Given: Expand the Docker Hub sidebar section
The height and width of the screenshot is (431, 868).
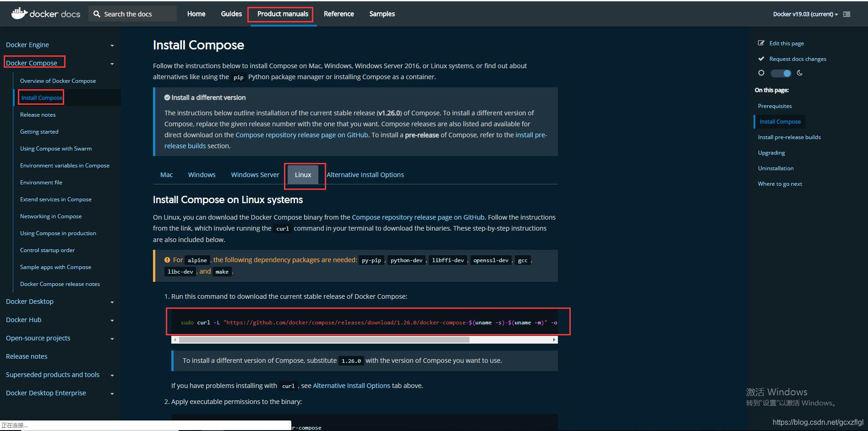Looking at the screenshot, I should point(112,320).
